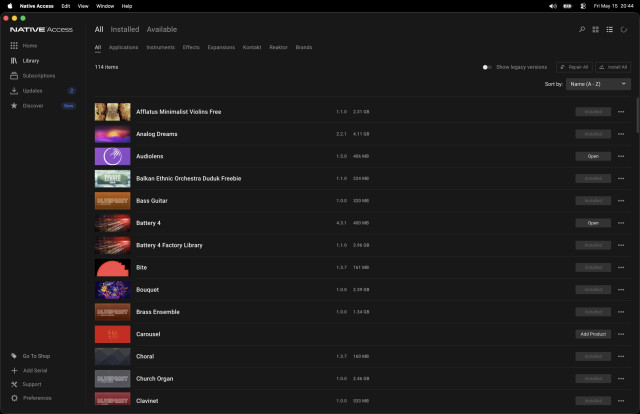Open macOS Control Center icon
This screenshot has width=640, height=414.
[x=583, y=6]
